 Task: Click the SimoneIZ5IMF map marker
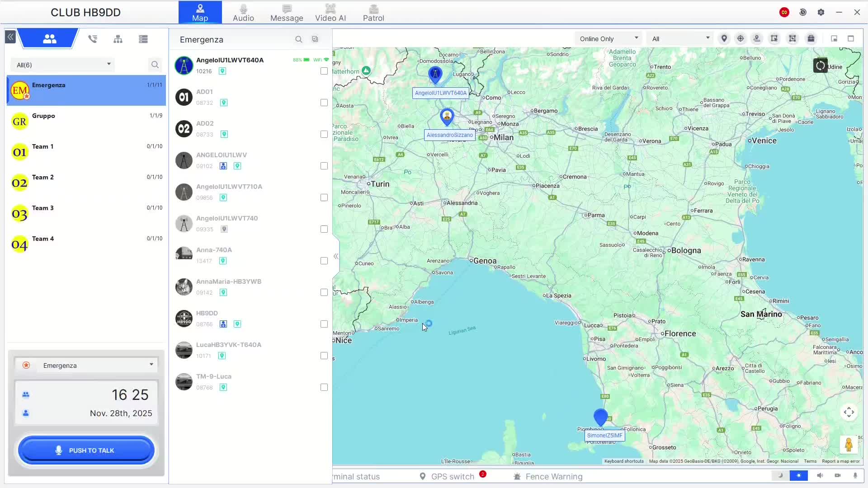tap(600, 417)
